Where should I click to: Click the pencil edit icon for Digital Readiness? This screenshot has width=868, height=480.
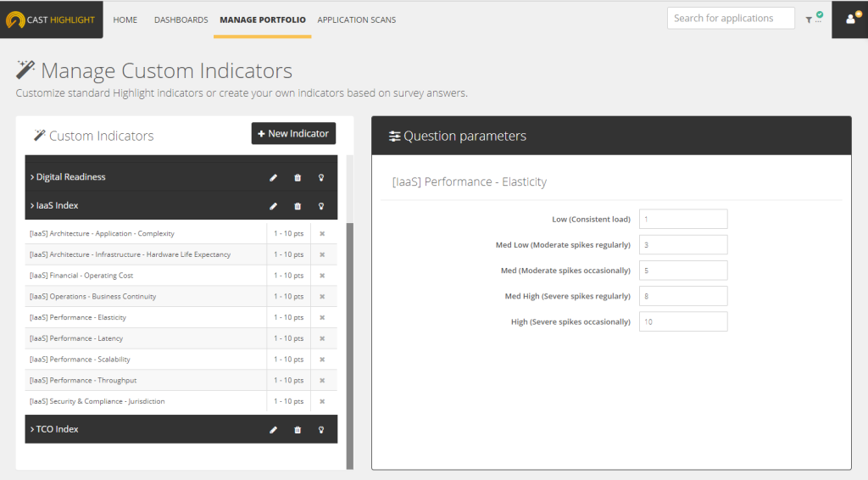(x=273, y=178)
